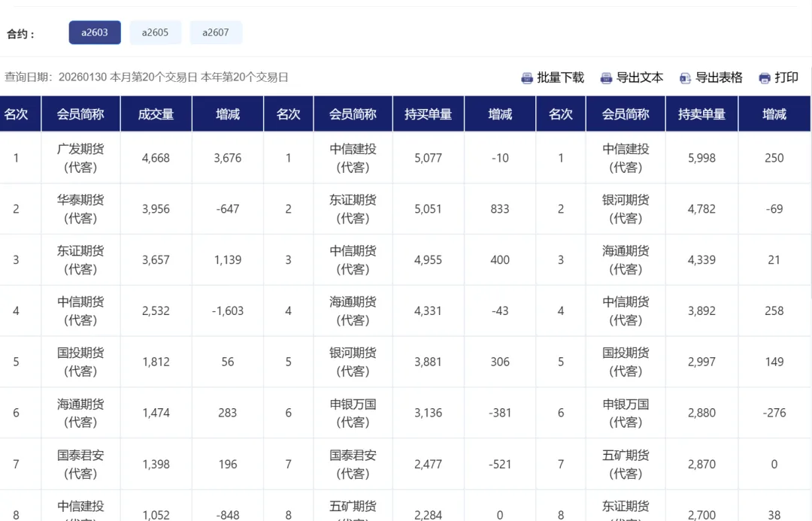Click long position change 306
812x521 pixels.
[x=500, y=362]
